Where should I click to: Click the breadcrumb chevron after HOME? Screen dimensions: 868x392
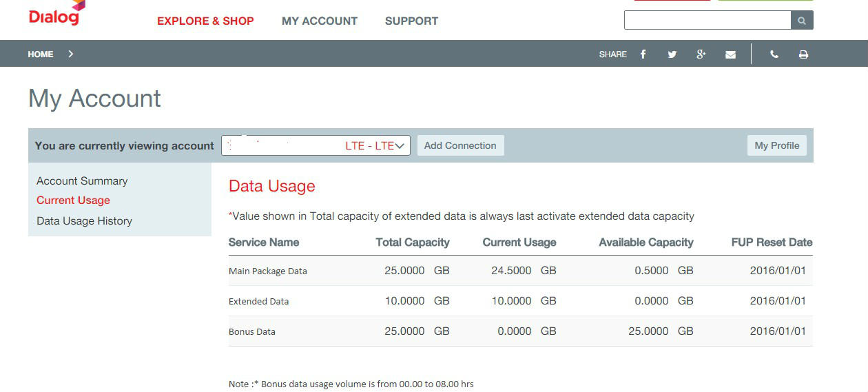pyautogui.click(x=71, y=54)
